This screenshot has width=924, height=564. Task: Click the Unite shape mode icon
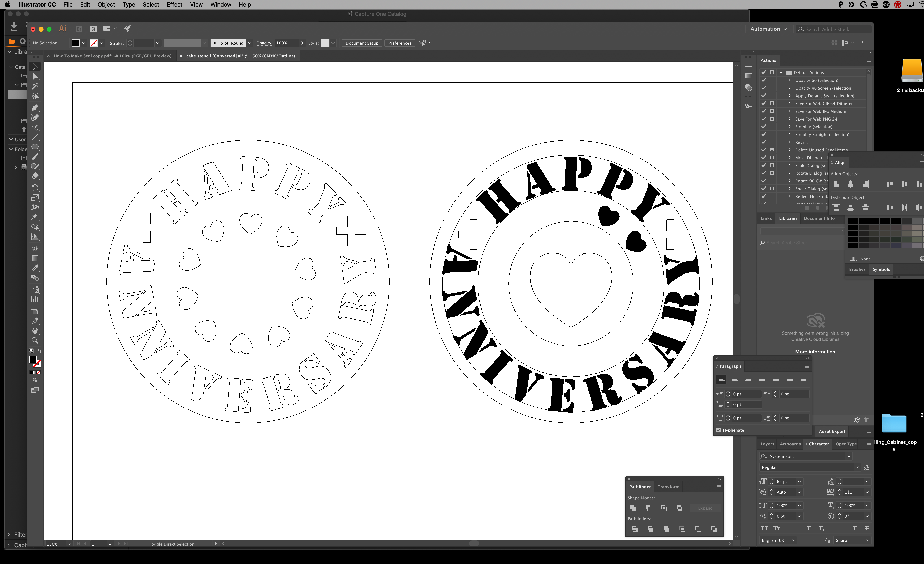point(633,508)
